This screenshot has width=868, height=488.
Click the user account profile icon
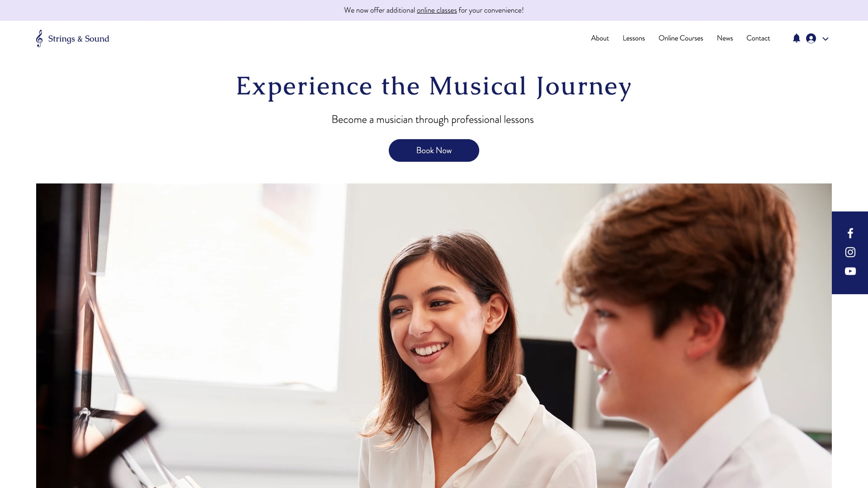pos(811,38)
